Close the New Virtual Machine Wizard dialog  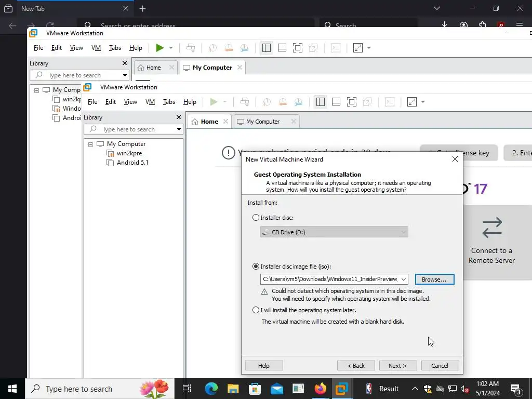click(455, 159)
